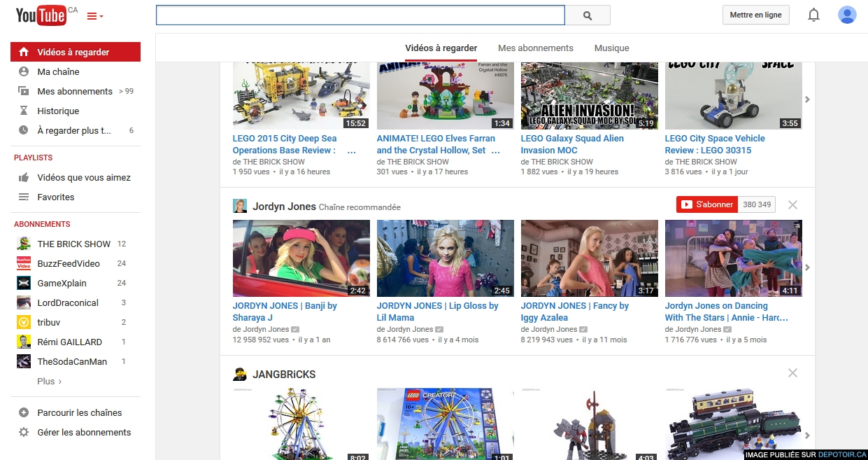Click the home icon in sidebar
The width and height of the screenshot is (868, 460).
24,52
